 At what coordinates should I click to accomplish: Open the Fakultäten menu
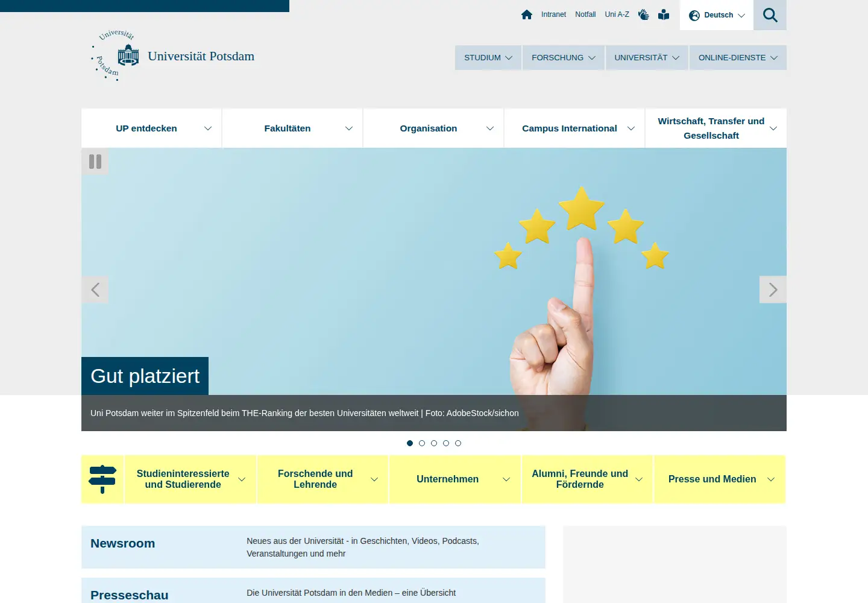point(292,128)
